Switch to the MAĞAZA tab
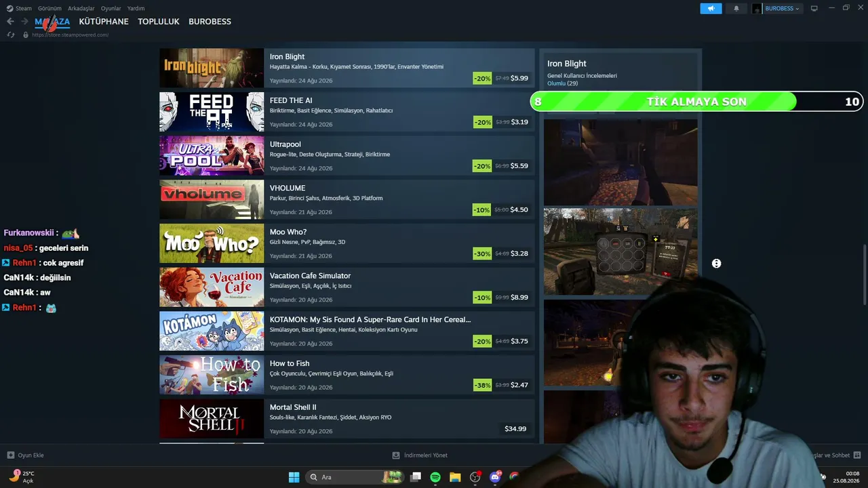 tap(52, 22)
